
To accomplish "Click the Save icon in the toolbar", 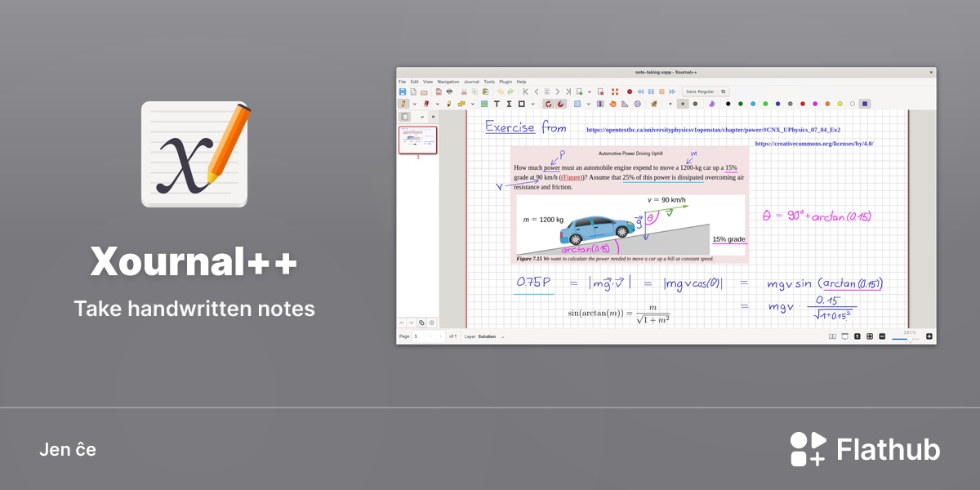I will tap(403, 91).
